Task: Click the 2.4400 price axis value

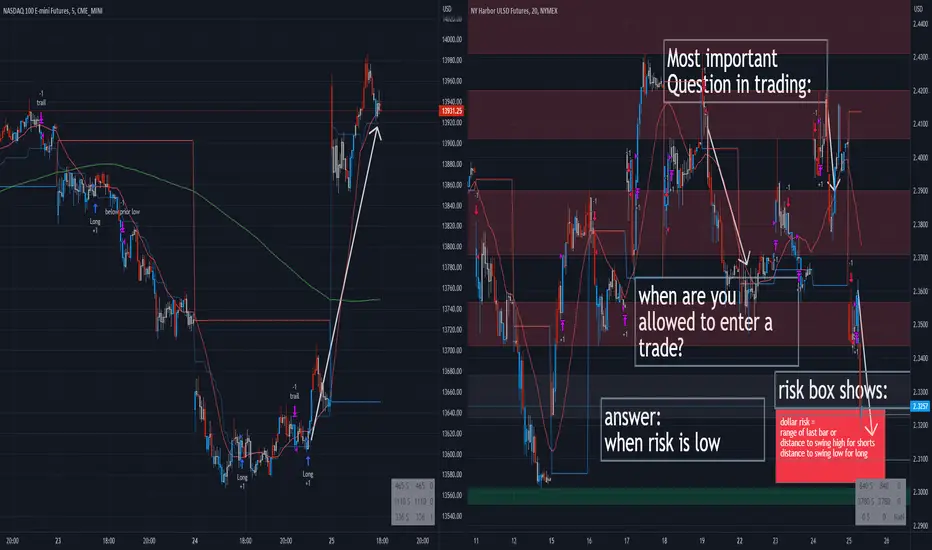Action: coord(920,24)
